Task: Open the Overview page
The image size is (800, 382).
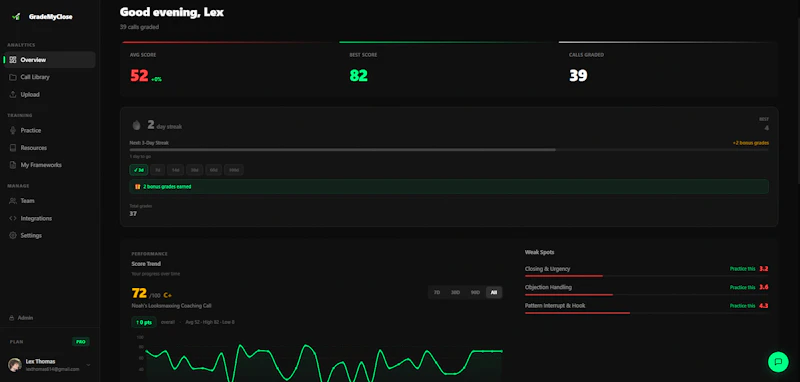Action: (x=49, y=60)
